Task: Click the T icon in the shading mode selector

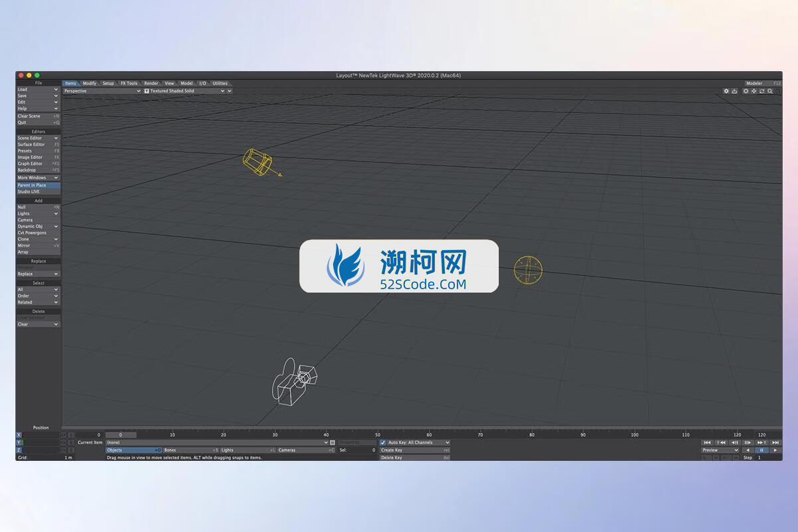Action: (146, 91)
